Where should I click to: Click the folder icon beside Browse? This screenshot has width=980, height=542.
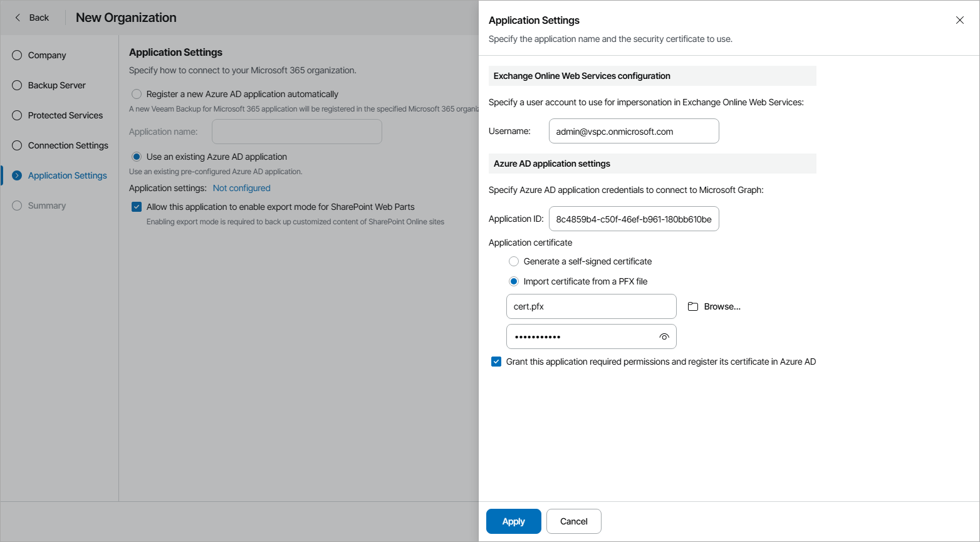pyautogui.click(x=692, y=306)
